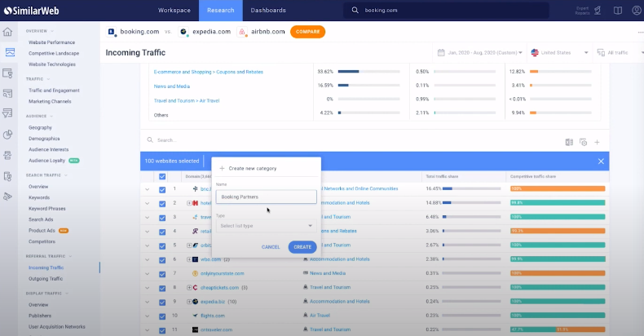644x336 pixels.
Task: Click the Export to Excel icon
Action: coord(569,141)
